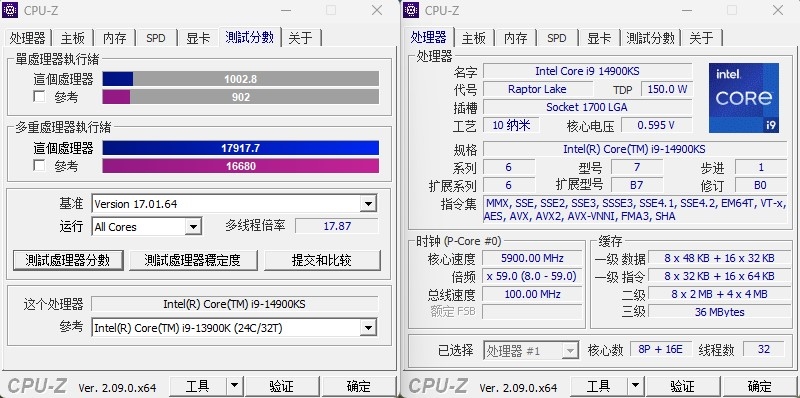Click the 规格 field i9-14900KS
This screenshot has width=800, height=398.
635,149
